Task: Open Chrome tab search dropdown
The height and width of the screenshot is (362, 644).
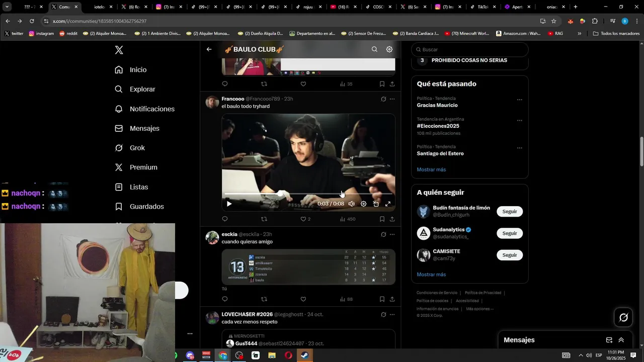Action: pyautogui.click(x=7, y=7)
